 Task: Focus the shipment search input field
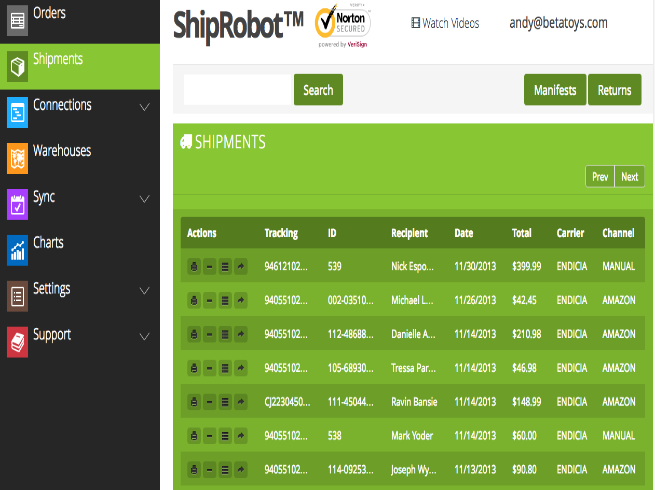pyautogui.click(x=237, y=90)
